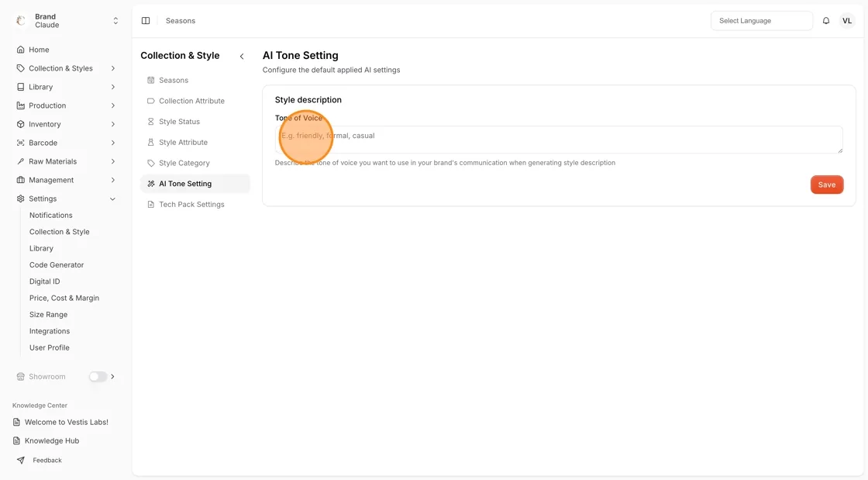Open Style Attribute settings
868x480 pixels.
point(195,142)
